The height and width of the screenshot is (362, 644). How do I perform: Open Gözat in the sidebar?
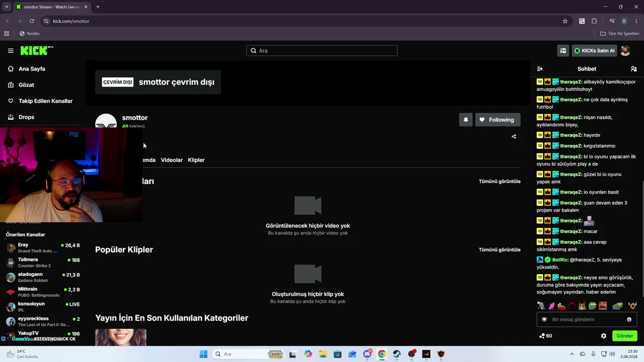(x=26, y=85)
